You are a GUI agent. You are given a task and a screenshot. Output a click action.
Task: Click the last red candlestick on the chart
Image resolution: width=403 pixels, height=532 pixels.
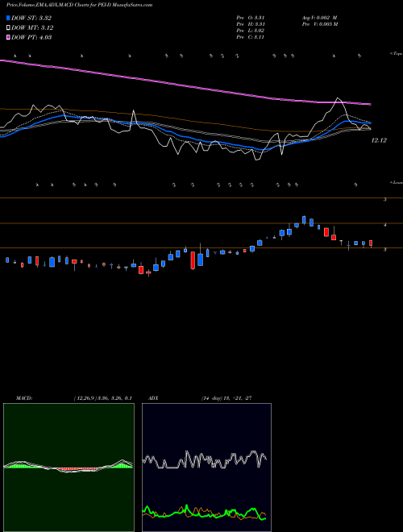point(371,243)
